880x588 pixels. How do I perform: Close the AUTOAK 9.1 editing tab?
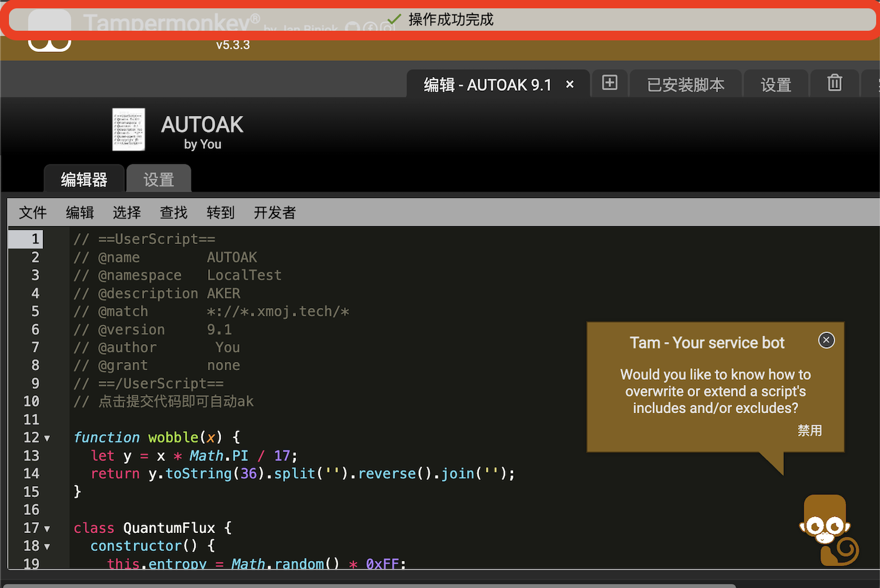[x=569, y=85]
